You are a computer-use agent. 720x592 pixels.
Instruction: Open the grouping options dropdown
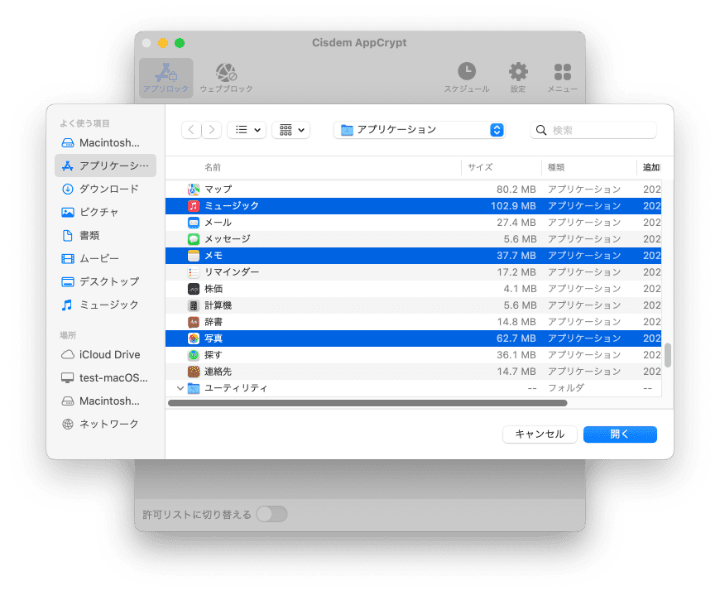290,130
